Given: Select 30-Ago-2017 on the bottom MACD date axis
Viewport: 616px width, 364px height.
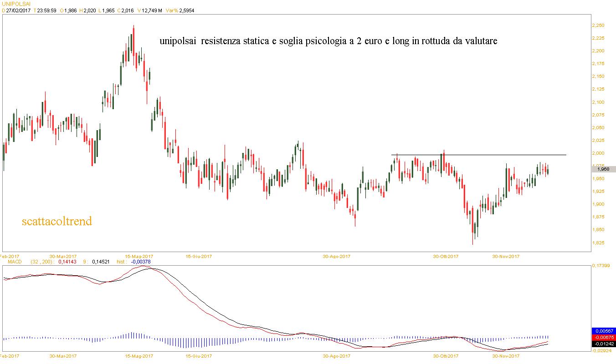Looking at the screenshot, I should click(336, 356).
